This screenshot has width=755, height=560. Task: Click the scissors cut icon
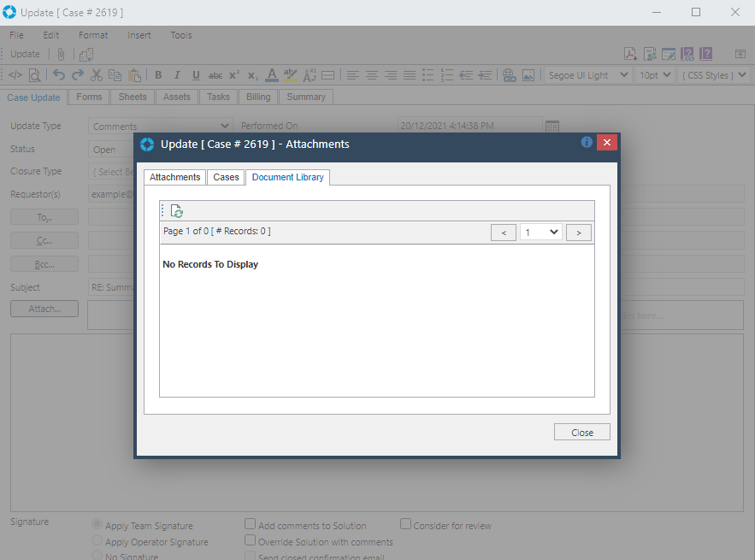point(96,75)
